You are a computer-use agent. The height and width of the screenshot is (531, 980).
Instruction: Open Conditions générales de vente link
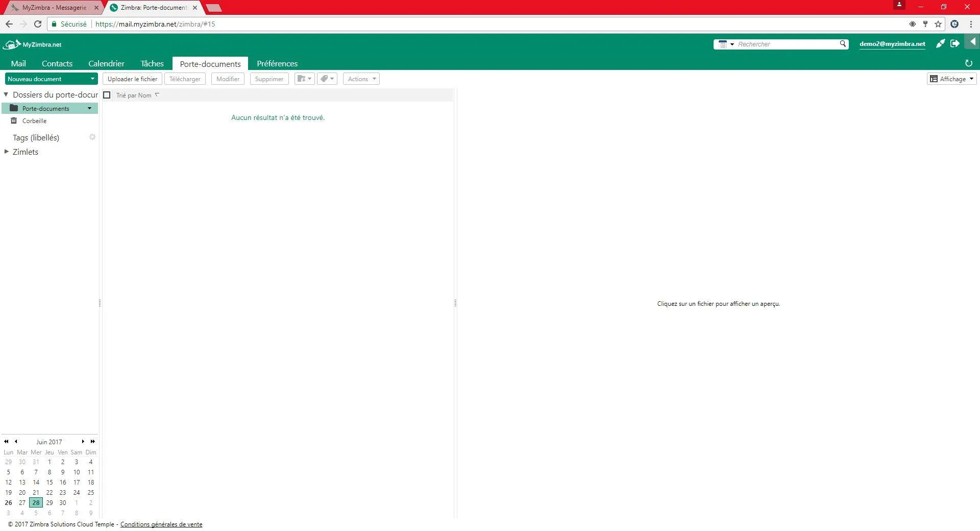(x=161, y=524)
